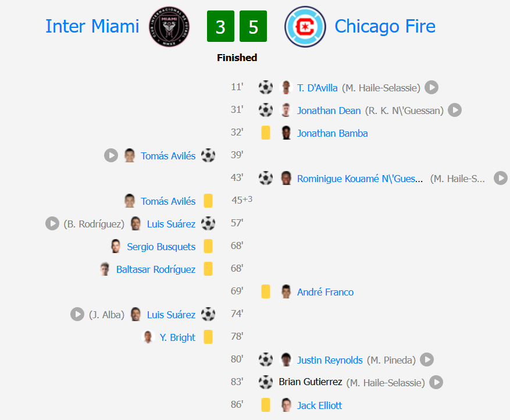The width and height of the screenshot is (510, 420).
Task: Play video of T. D'Avilla's 11' goal
Action: 431,88
